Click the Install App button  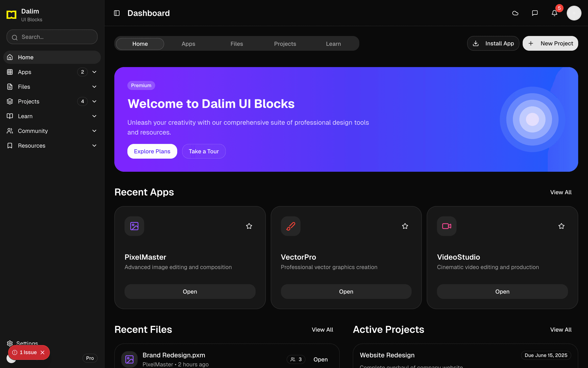click(x=493, y=43)
